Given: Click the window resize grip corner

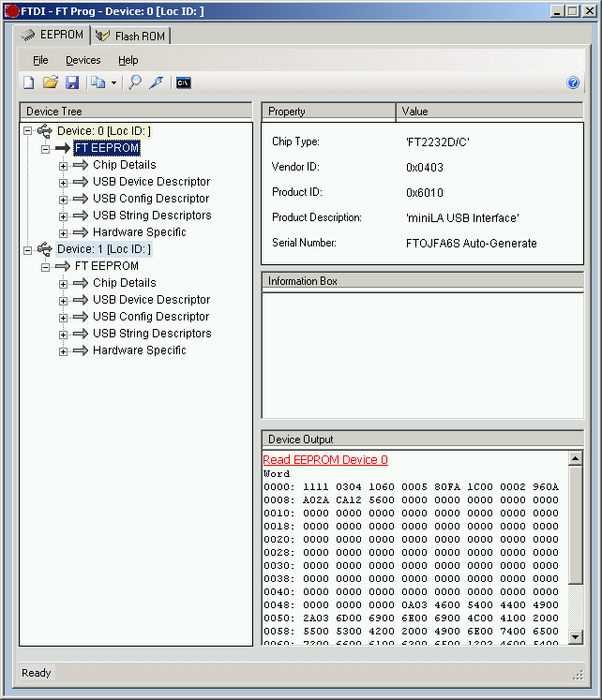Looking at the screenshot, I should (x=578, y=676).
